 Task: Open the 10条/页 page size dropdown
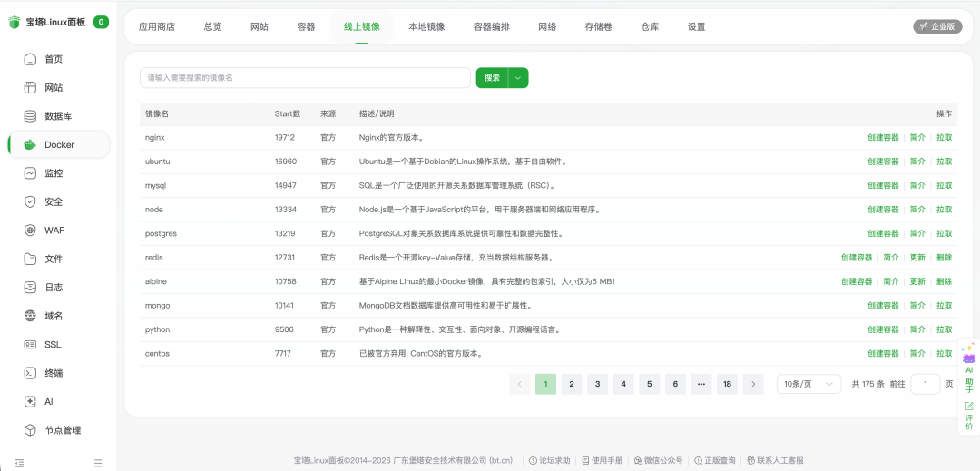pyautogui.click(x=808, y=384)
